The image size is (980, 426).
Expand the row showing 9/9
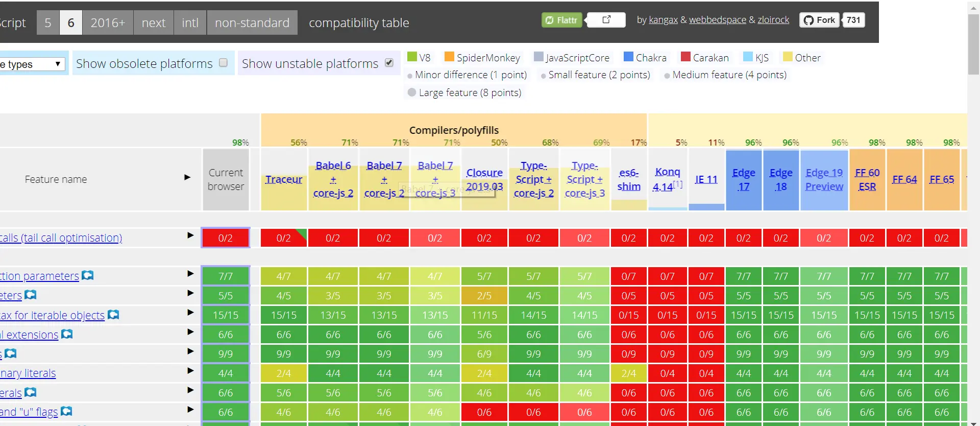click(x=190, y=351)
